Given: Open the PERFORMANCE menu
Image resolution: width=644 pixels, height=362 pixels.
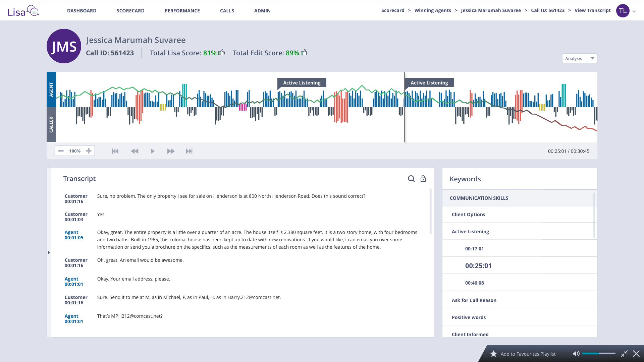Looking at the screenshot, I should pos(182,11).
